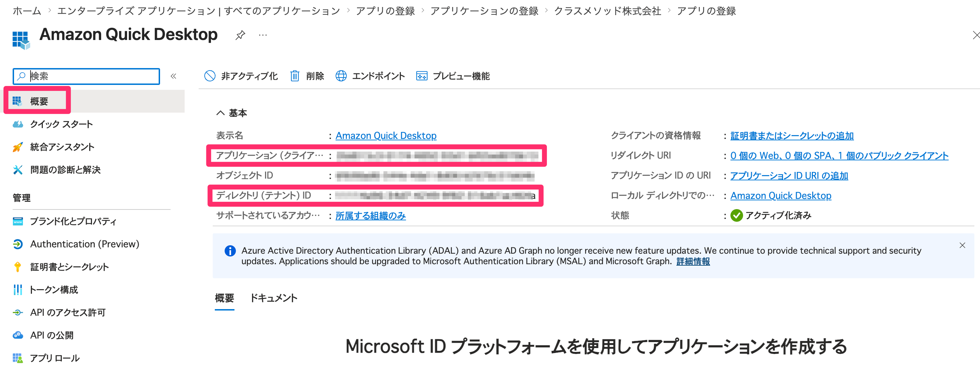Open 証明書とシークレット page
Viewport: 980px width, 367px height.
(69, 267)
